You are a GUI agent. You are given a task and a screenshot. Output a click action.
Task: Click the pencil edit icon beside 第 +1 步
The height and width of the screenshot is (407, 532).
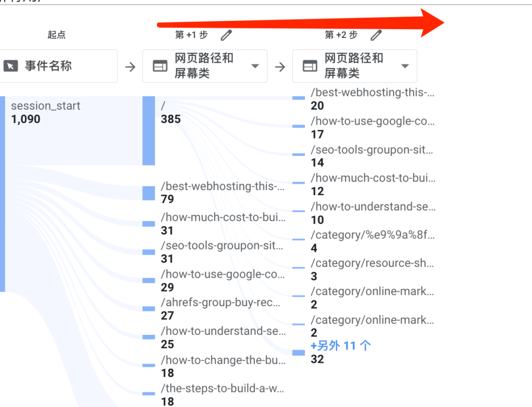pyautogui.click(x=227, y=35)
